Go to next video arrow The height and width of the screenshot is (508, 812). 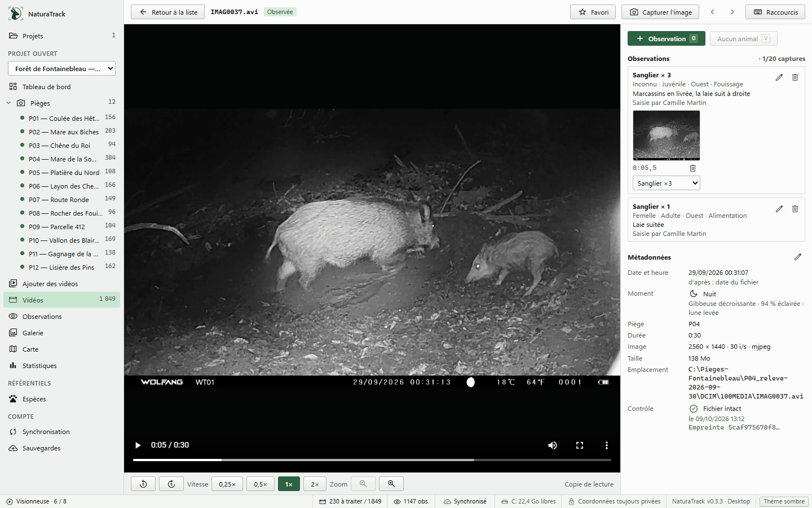[x=732, y=12]
